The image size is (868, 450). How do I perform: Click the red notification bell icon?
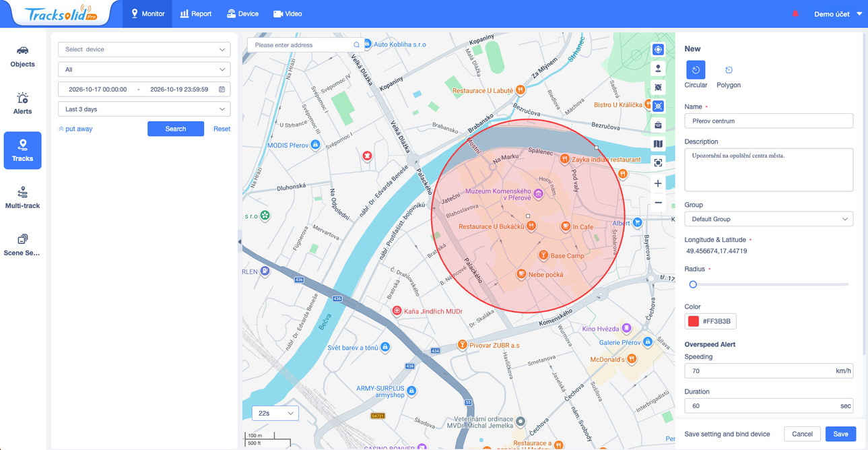795,13
